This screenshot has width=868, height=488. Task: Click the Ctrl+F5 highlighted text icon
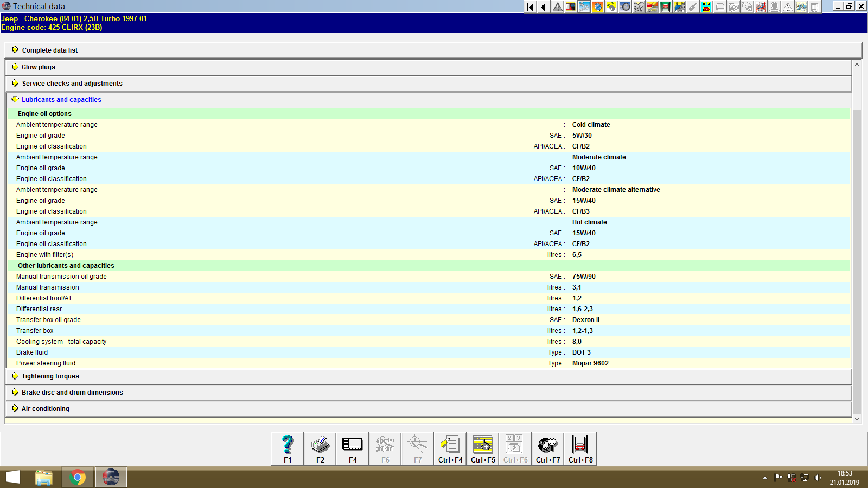pyautogui.click(x=482, y=448)
